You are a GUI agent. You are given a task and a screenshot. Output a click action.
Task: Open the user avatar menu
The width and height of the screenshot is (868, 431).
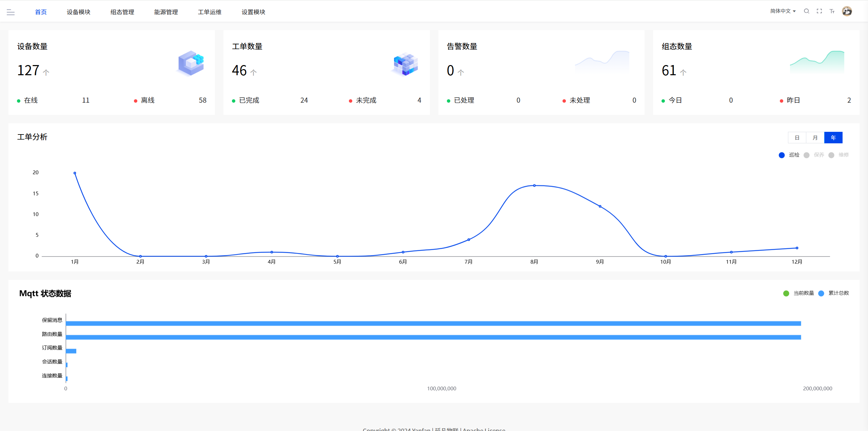[x=847, y=11]
